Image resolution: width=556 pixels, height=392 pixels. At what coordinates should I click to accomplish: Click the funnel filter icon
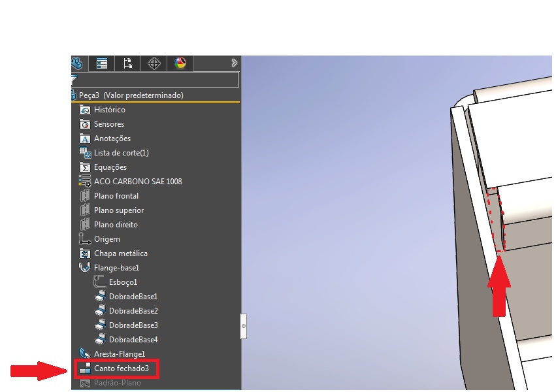point(74,80)
